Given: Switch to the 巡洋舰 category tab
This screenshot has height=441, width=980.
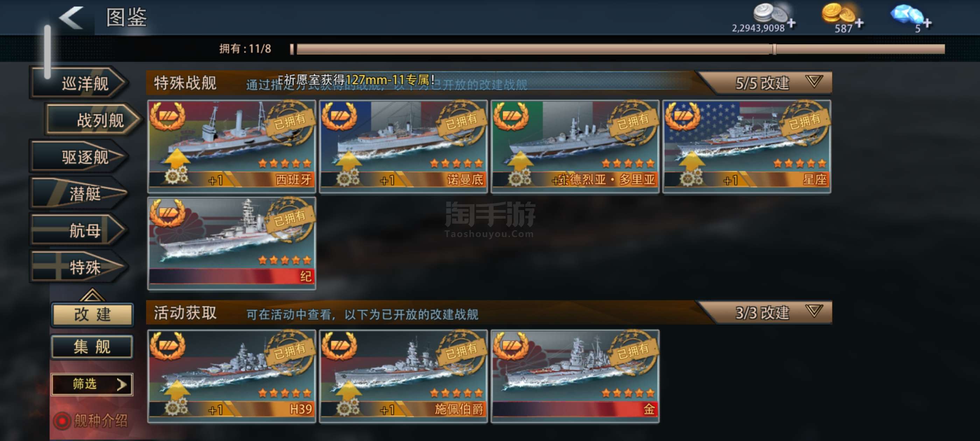Looking at the screenshot, I should point(79,83).
